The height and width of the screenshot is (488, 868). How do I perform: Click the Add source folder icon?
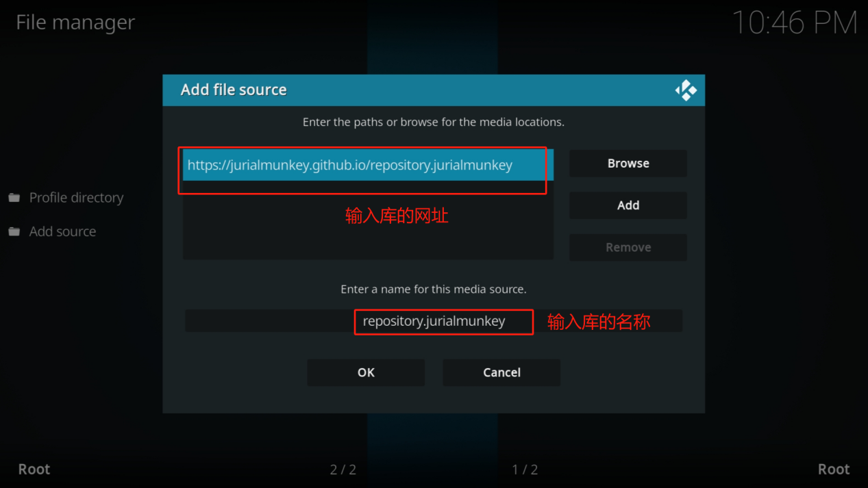pos(14,232)
